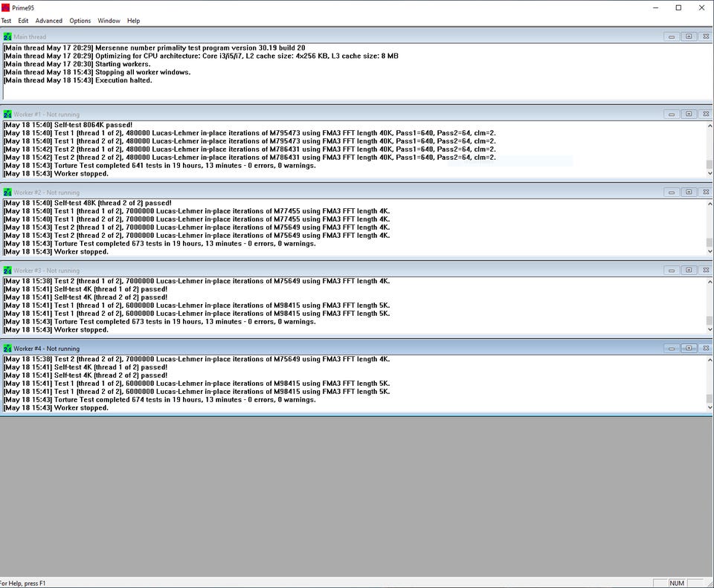
Task: Minimize the Main thread child window
Action: click(x=671, y=36)
